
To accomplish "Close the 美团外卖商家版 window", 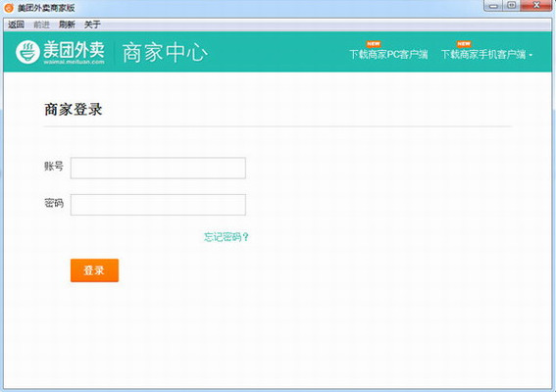I will tap(536, 6).
